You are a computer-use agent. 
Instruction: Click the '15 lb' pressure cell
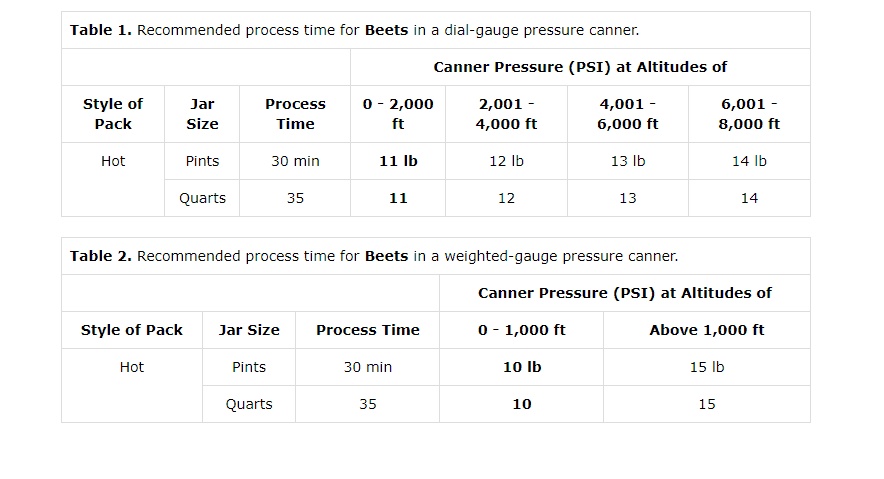[707, 367]
